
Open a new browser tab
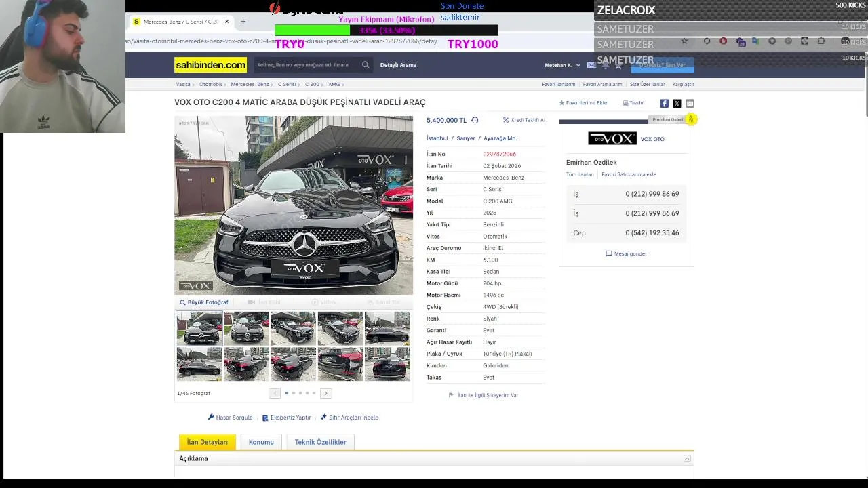point(243,22)
